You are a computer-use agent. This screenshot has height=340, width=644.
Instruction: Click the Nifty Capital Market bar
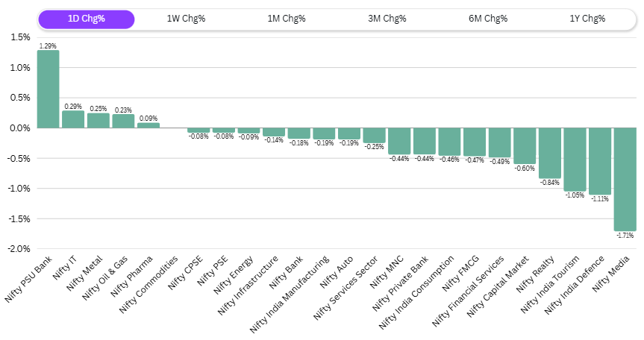pos(524,146)
